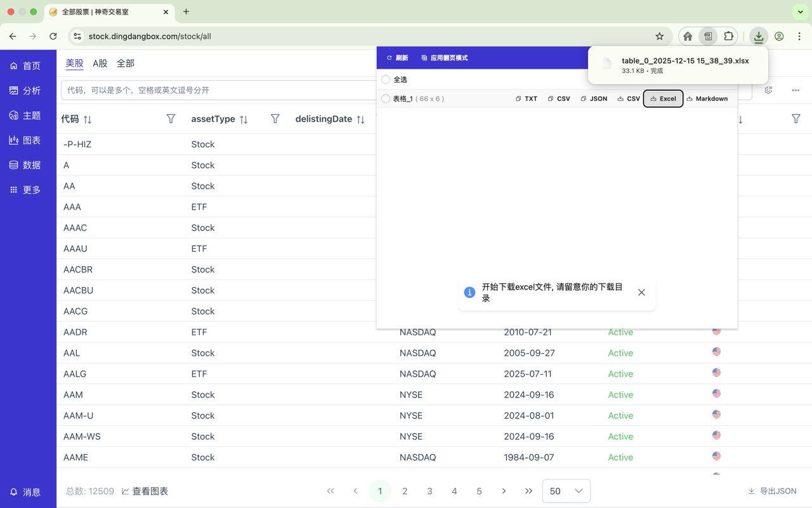Open the settings gear in the export panel

(x=768, y=90)
